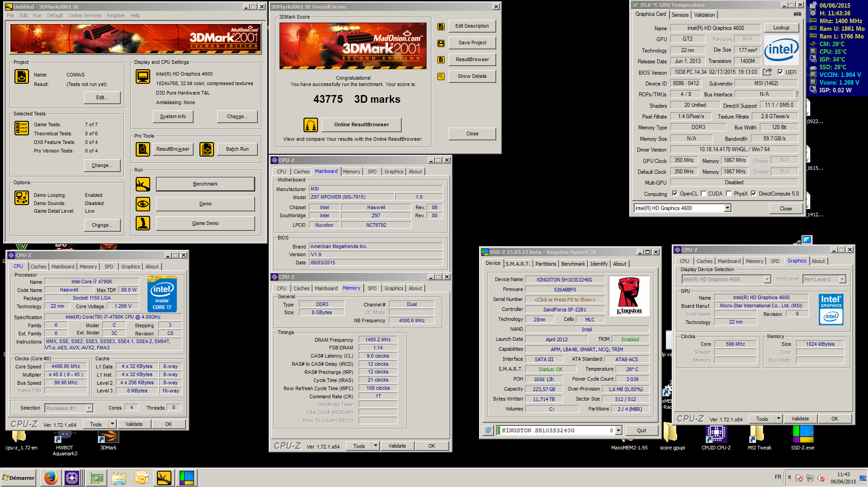The height and width of the screenshot is (487, 868).
Task: Click the icon beside Edit Description
Action: pos(441,26)
